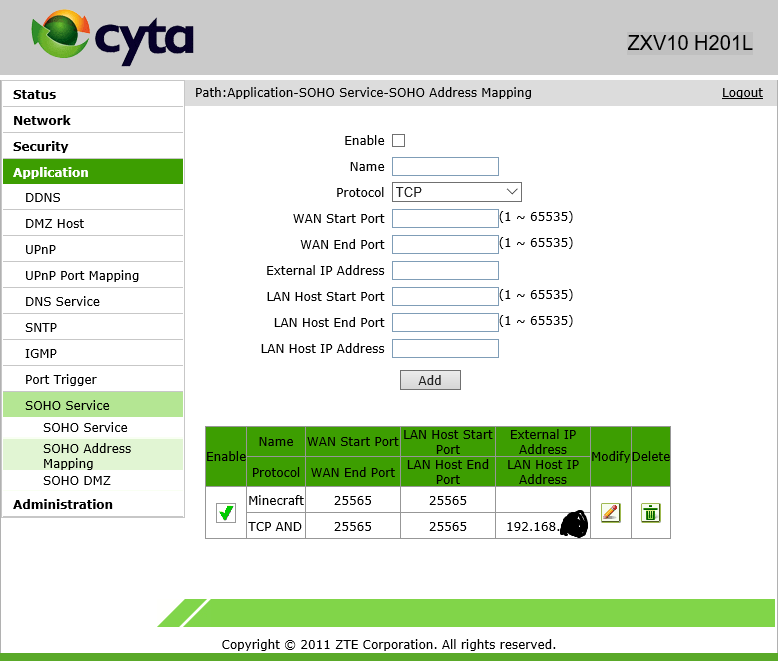Open the Port Trigger page
The image size is (779, 663).
93,379
